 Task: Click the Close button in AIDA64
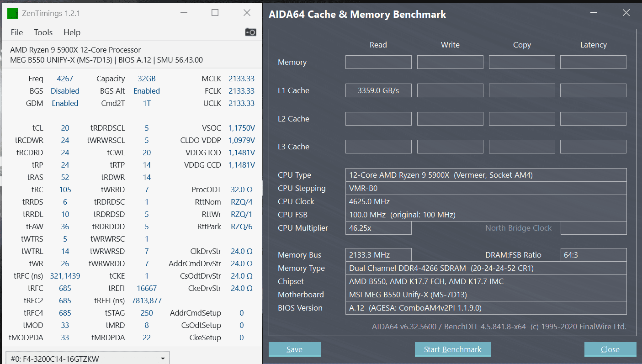(x=610, y=349)
